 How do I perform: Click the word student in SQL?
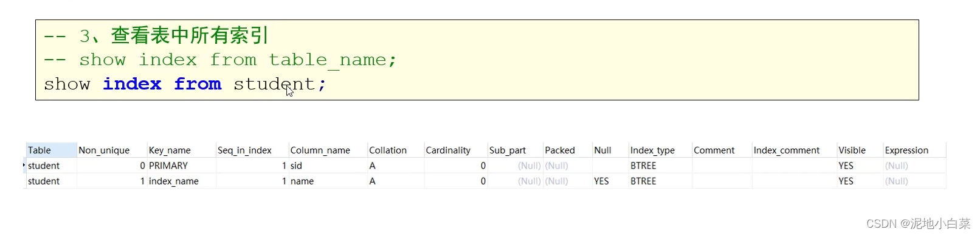click(274, 84)
